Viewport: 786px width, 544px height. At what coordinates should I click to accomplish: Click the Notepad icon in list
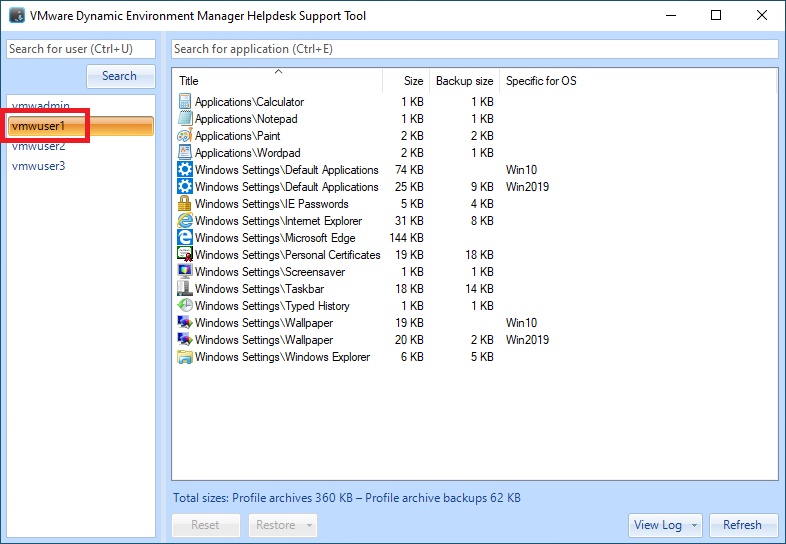coord(184,119)
